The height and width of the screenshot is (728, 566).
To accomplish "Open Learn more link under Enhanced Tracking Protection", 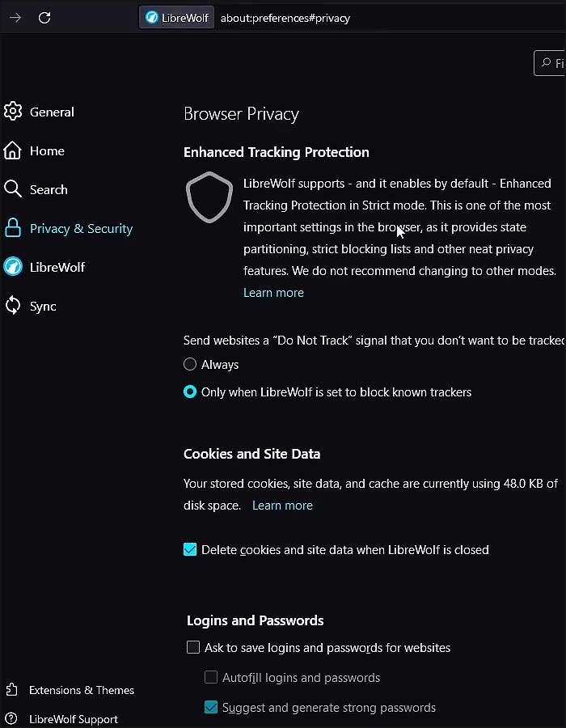I will tap(274, 293).
